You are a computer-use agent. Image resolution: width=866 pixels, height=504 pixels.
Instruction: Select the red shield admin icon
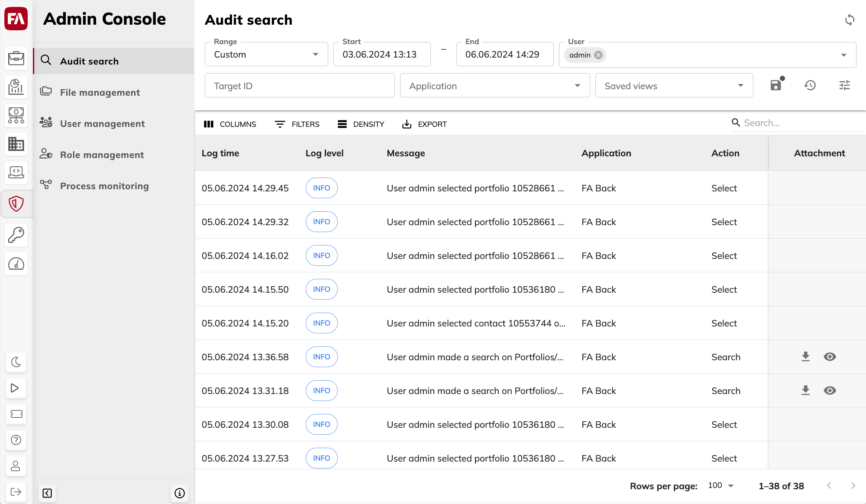click(16, 204)
